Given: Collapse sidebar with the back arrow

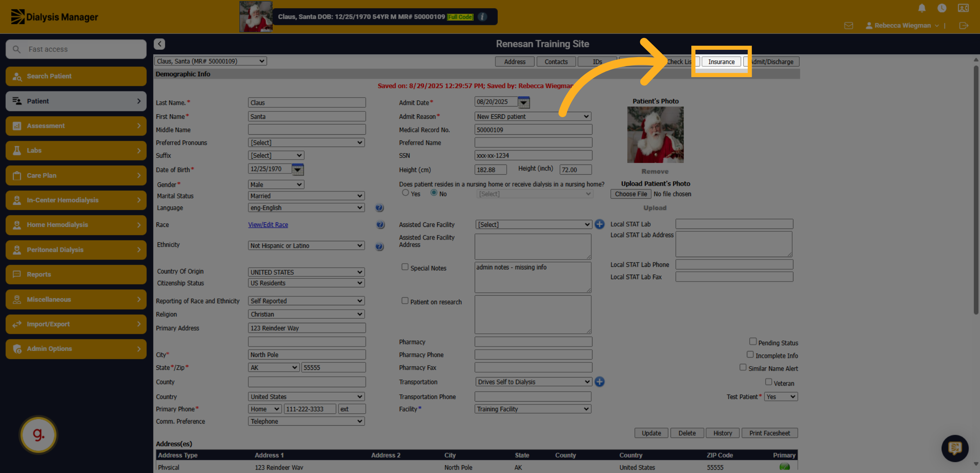Looking at the screenshot, I should (159, 44).
